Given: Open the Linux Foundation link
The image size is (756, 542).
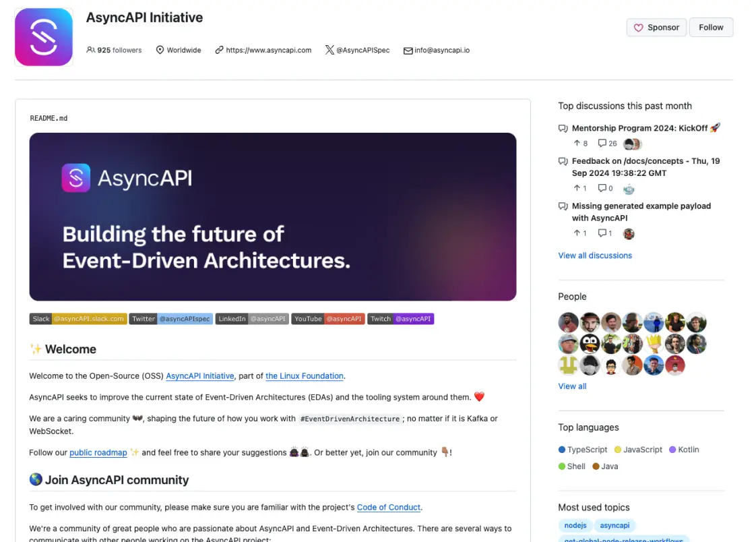Looking at the screenshot, I should click(304, 376).
